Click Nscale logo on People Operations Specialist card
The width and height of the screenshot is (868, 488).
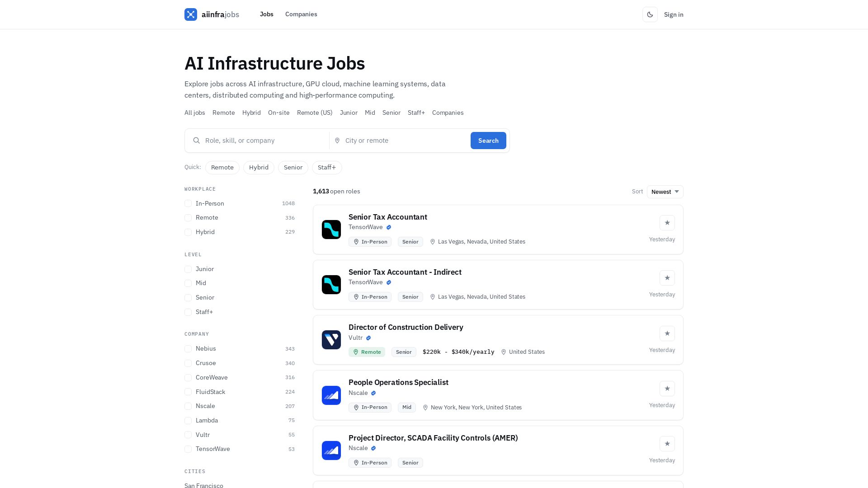pyautogui.click(x=331, y=395)
